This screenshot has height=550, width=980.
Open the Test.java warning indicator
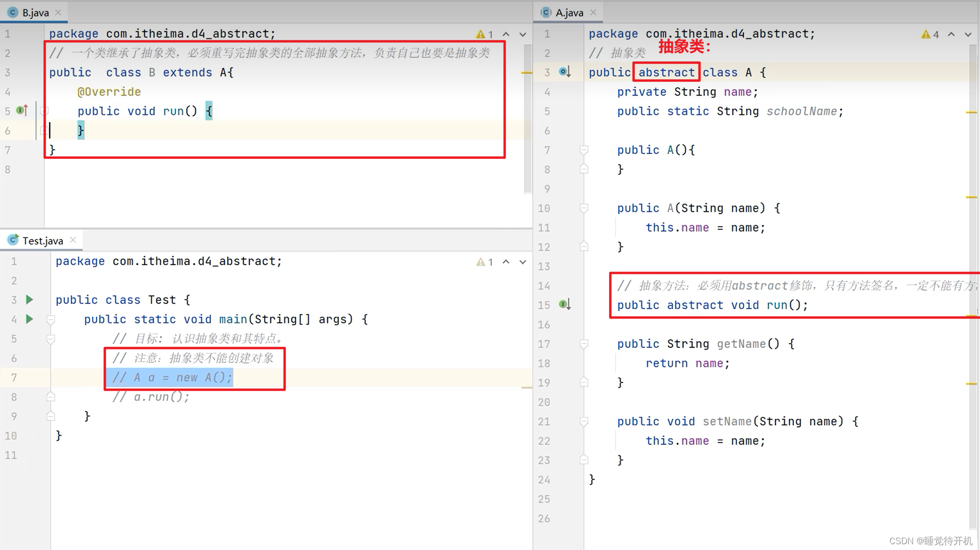485,262
